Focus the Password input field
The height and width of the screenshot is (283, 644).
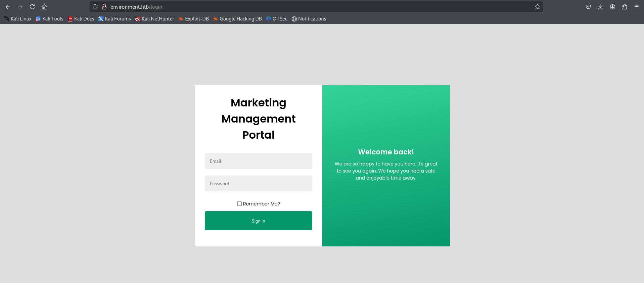[258, 184]
